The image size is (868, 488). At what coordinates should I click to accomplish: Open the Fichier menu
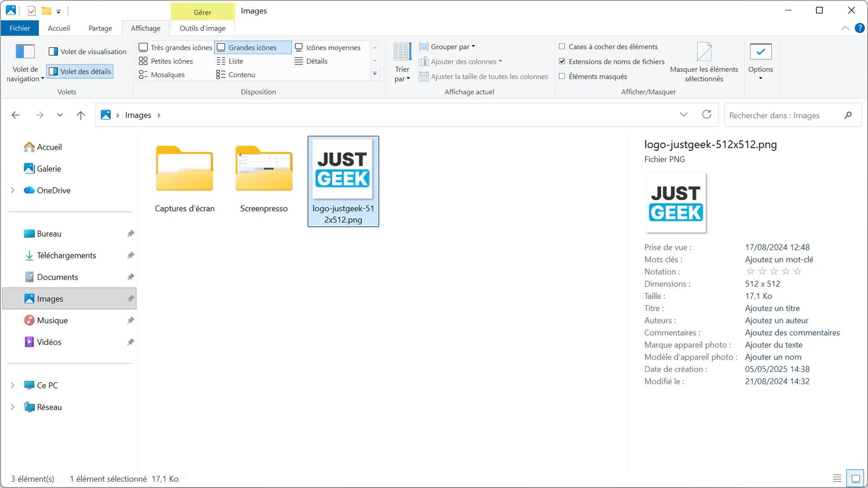click(x=20, y=28)
